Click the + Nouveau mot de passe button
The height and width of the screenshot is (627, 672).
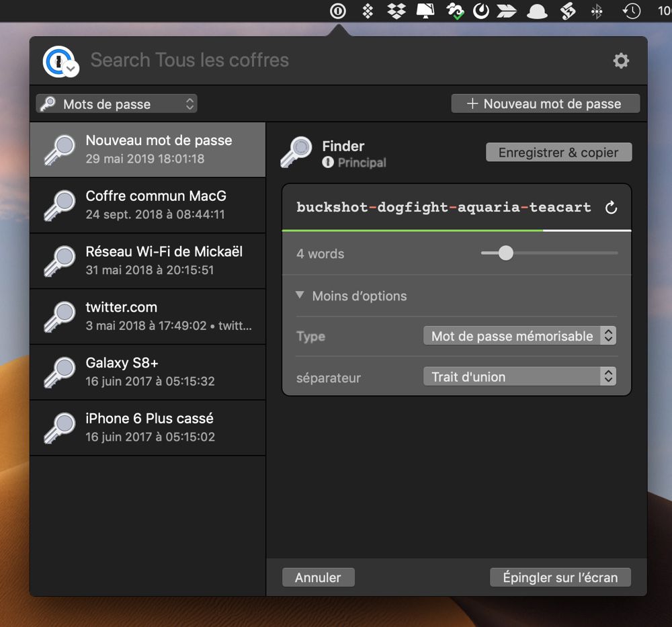(545, 103)
